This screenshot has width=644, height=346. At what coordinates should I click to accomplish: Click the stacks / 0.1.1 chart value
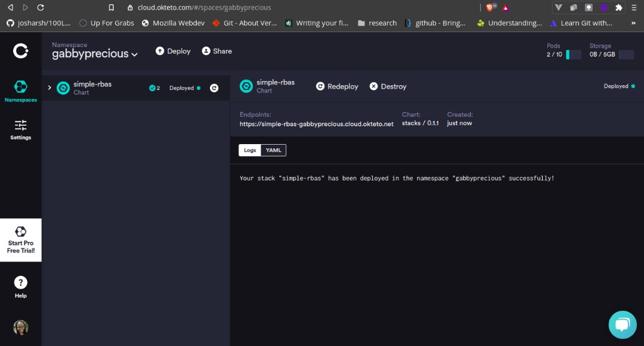pyautogui.click(x=420, y=123)
